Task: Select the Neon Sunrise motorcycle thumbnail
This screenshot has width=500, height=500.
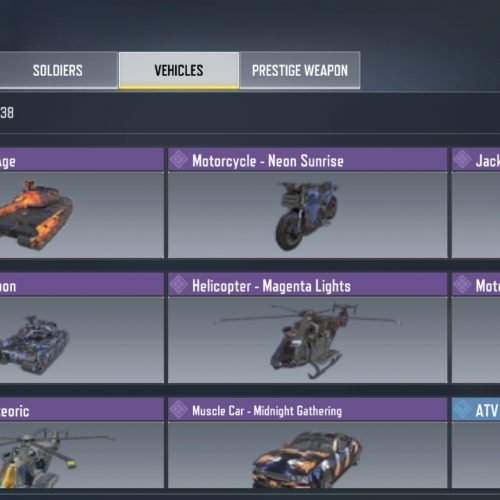Action: (x=307, y=215)
